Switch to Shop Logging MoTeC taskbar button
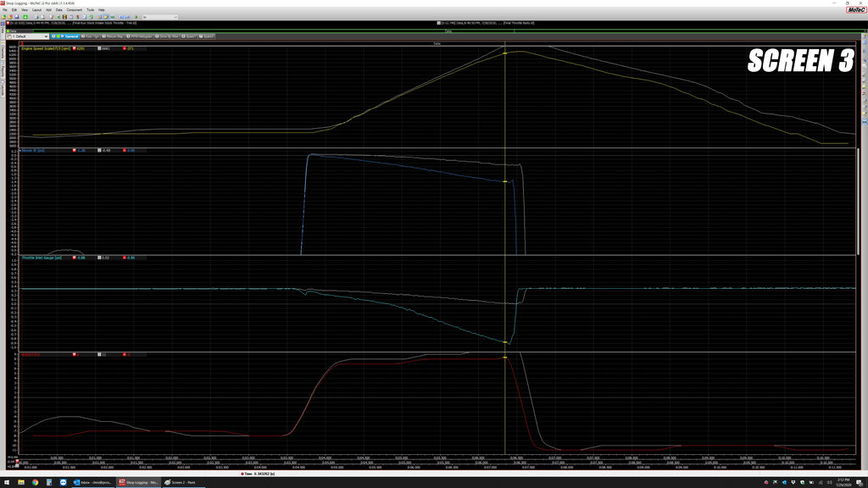 [x=138, y=482]
